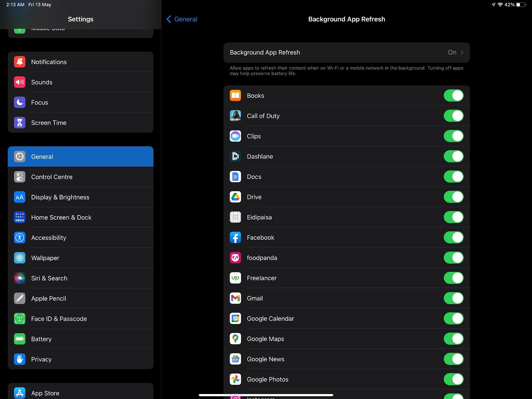Tap the Clips camera app icon

(x=235, y=136)
